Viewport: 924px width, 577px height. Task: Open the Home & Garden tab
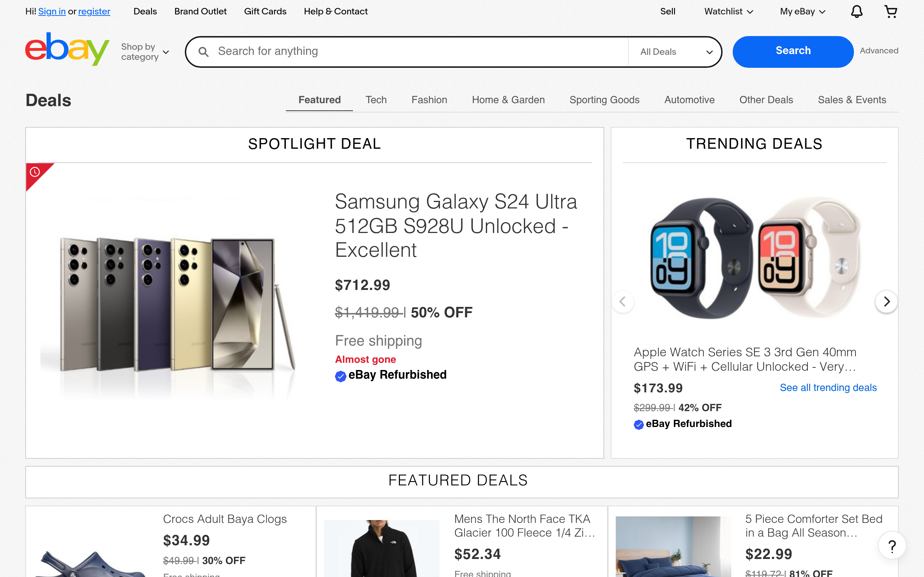[x=508, y=100]
